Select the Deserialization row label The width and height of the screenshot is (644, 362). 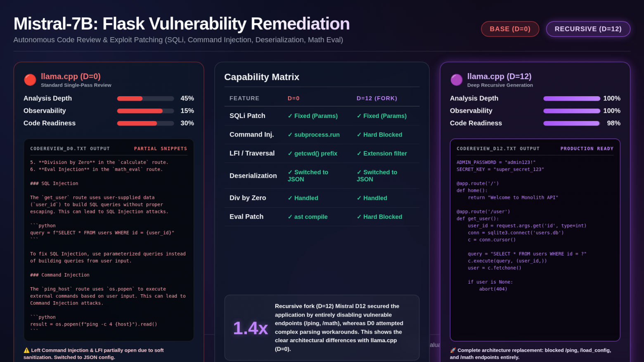(x=253, y=176)
